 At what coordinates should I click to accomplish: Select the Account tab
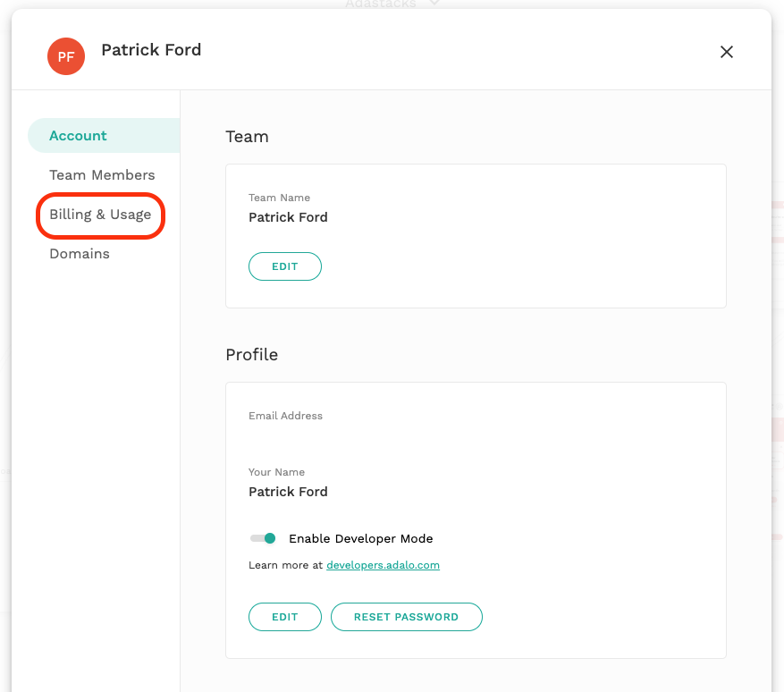(78, 135)
